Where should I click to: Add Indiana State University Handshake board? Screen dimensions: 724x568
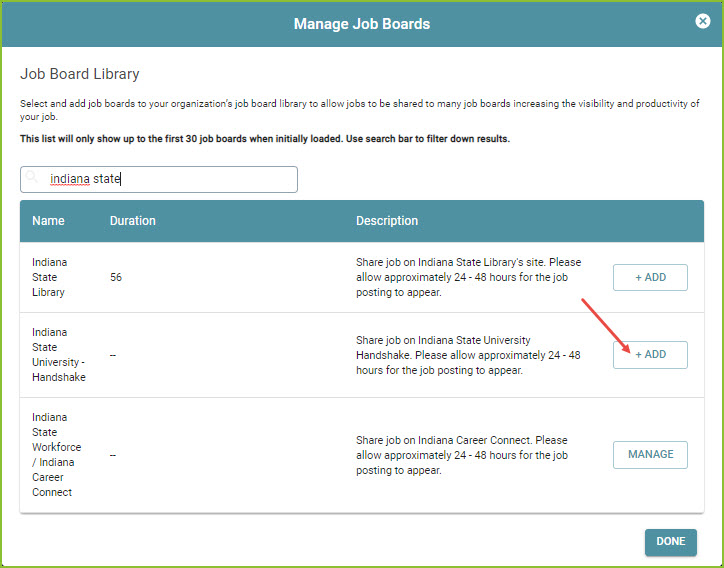point(650,355)
